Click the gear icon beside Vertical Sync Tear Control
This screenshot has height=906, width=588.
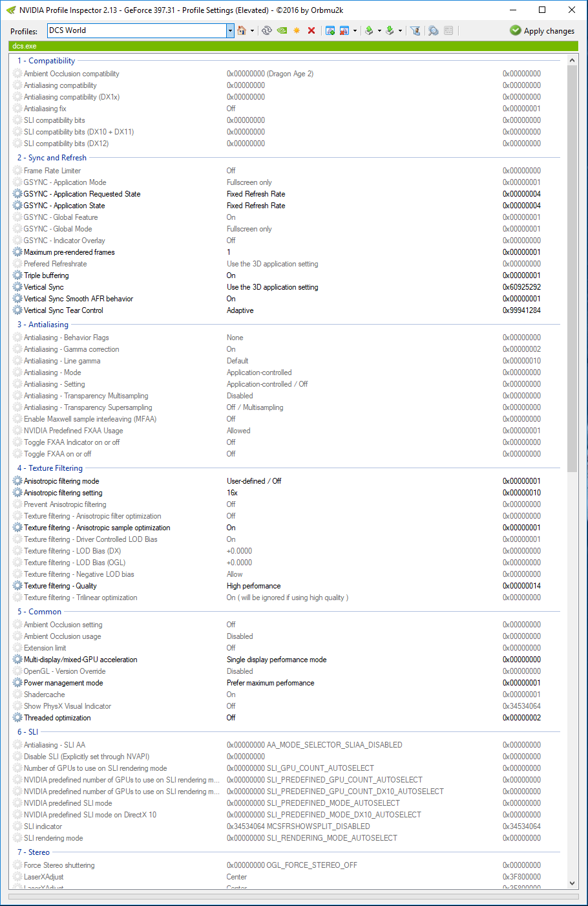[17, 310]
